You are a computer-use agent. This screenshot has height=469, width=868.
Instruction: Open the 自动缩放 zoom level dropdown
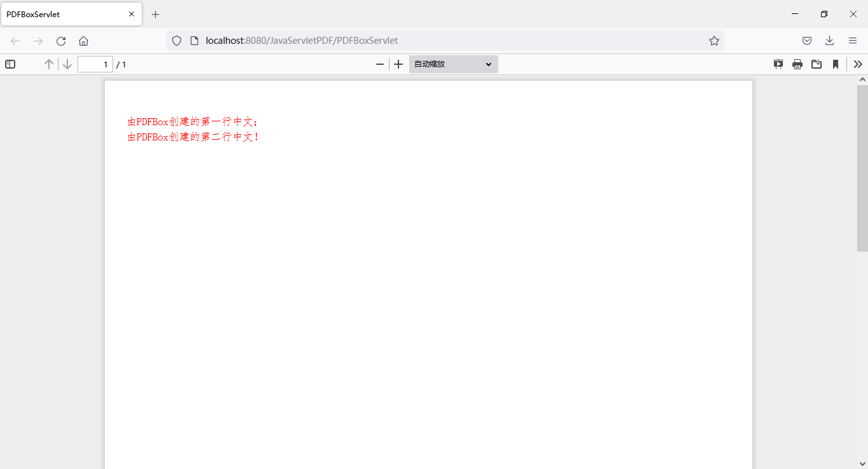[x=452, y=64]
